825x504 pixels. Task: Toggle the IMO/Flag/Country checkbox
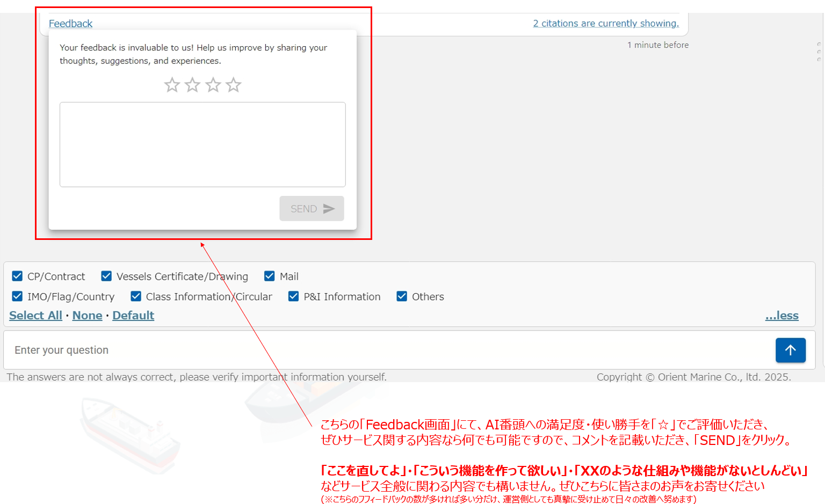(x=17, y=296)
